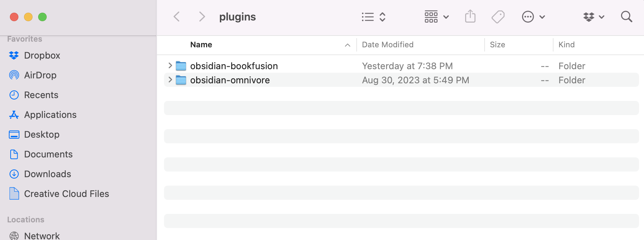Sort files by Date Modified column
The width and height of the screenshot is (644, 240).
coord(387,44)
